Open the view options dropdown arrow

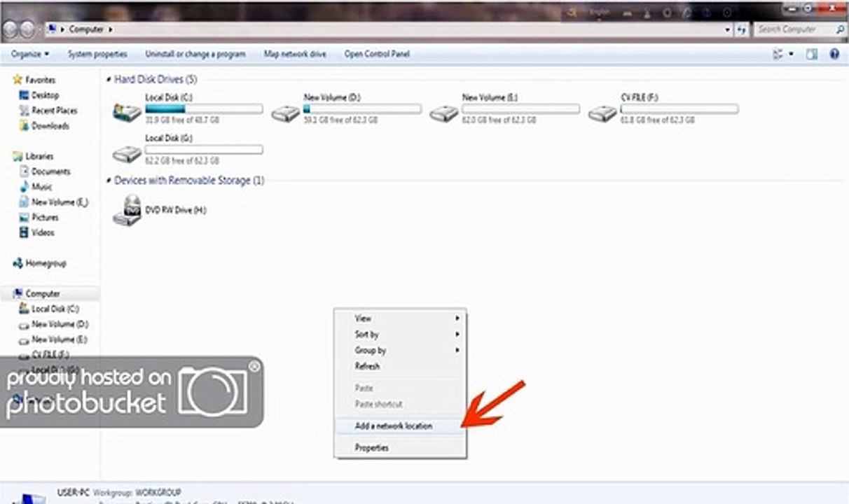[792, 54]
